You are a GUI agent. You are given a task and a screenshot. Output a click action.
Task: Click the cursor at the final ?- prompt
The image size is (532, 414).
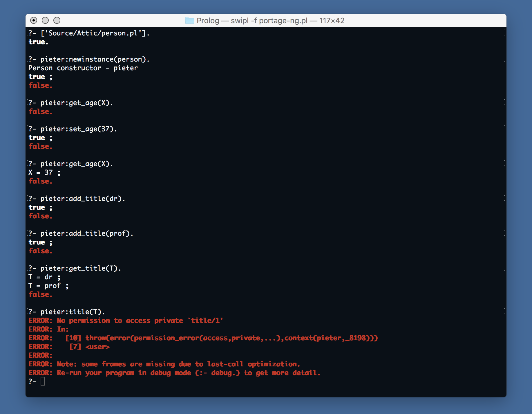pyautogui.click(x=43, y=381)
